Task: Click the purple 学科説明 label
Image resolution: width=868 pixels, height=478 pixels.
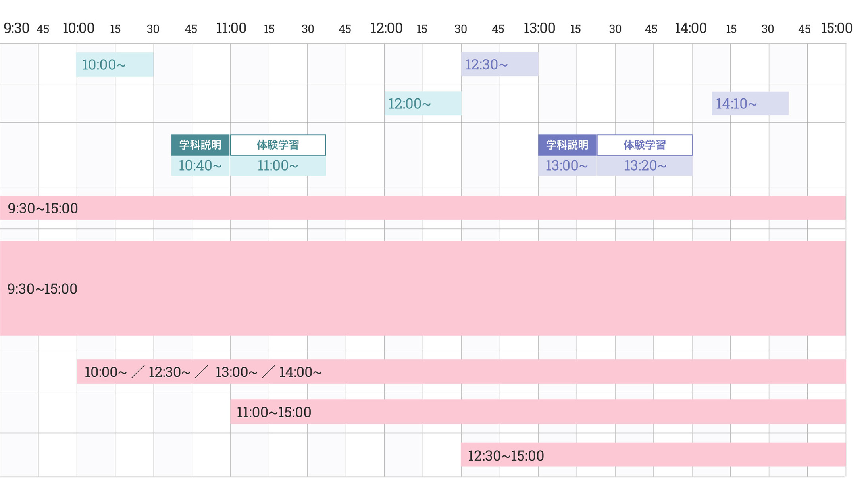Action: click(567, 145)
